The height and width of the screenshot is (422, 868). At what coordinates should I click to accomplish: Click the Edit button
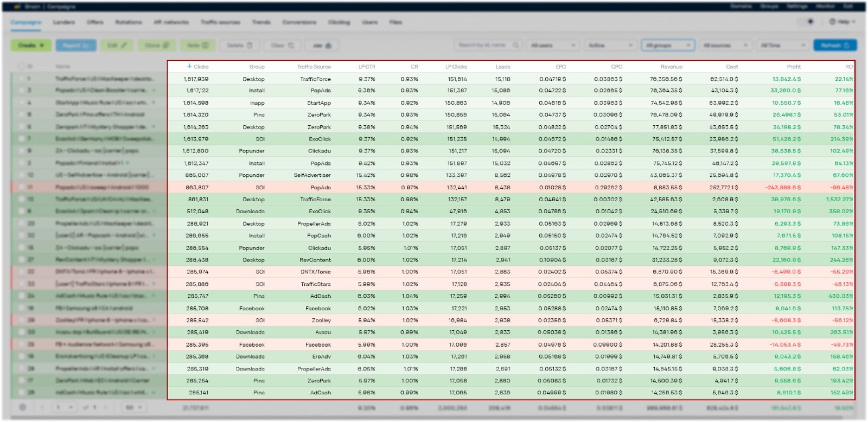(x=117, y=46)
